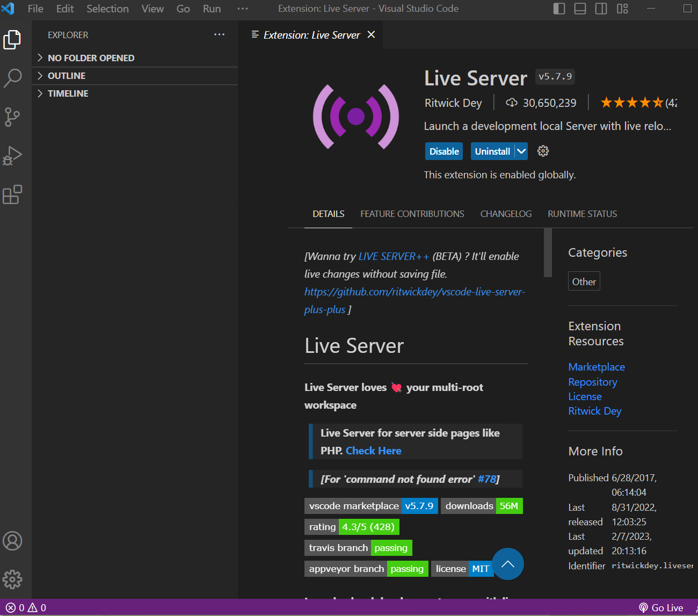Open the Accounts menu icon
The image size is (698, 616).
(12, 541)
